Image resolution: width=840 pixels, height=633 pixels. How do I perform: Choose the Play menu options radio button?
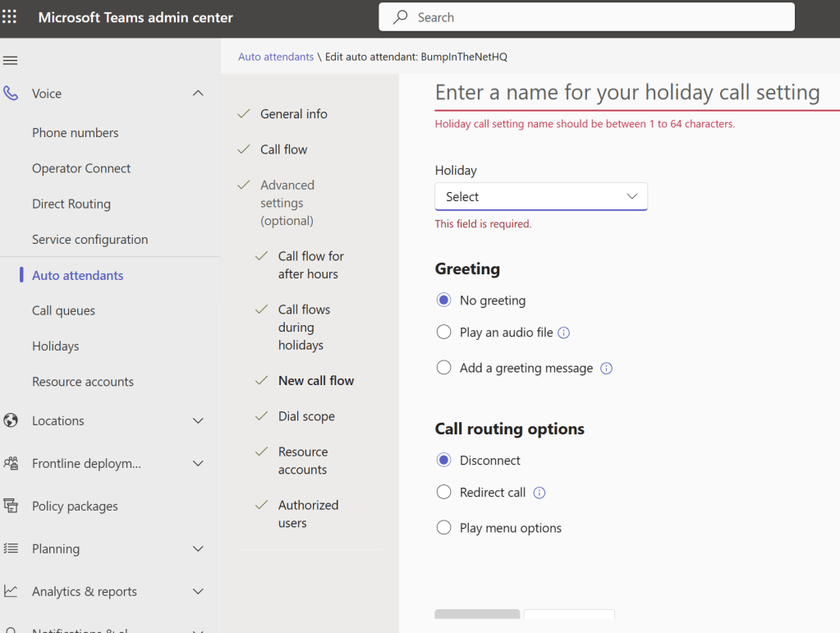[x=444, y=528]
